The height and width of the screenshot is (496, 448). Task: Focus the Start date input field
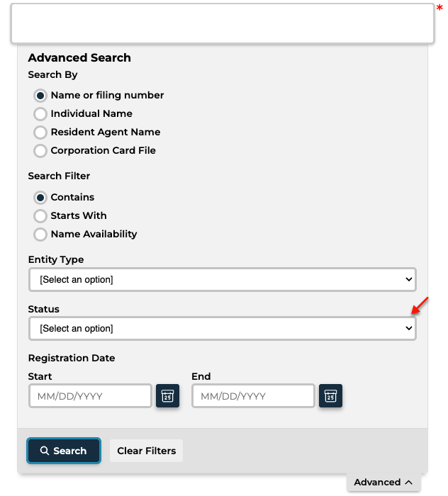90,395
